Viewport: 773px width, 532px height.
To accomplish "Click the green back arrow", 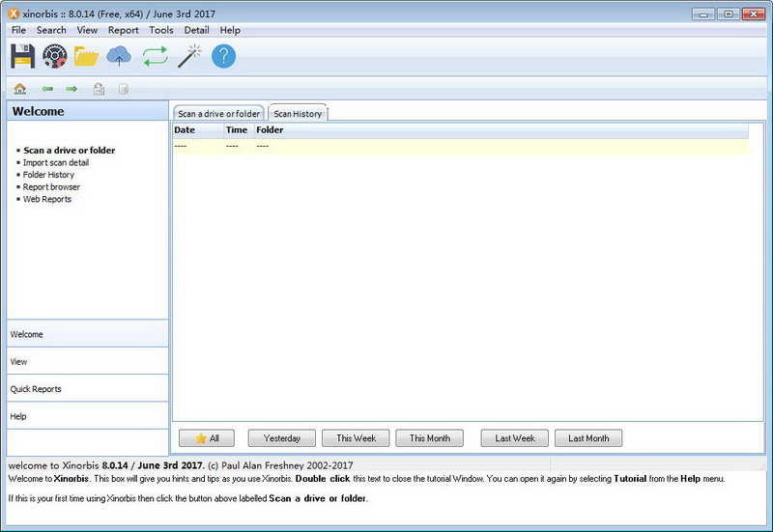I will point(47,89).
